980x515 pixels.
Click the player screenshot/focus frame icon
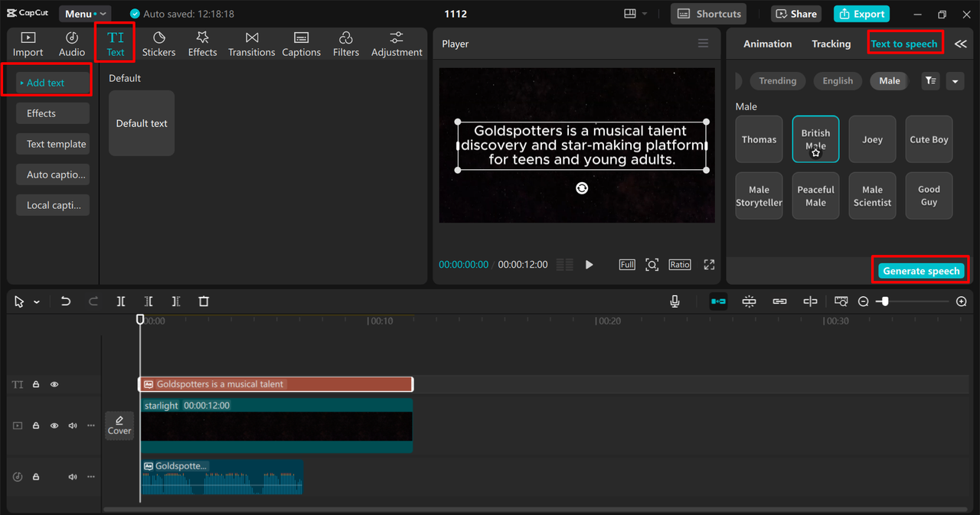point(652,264)
